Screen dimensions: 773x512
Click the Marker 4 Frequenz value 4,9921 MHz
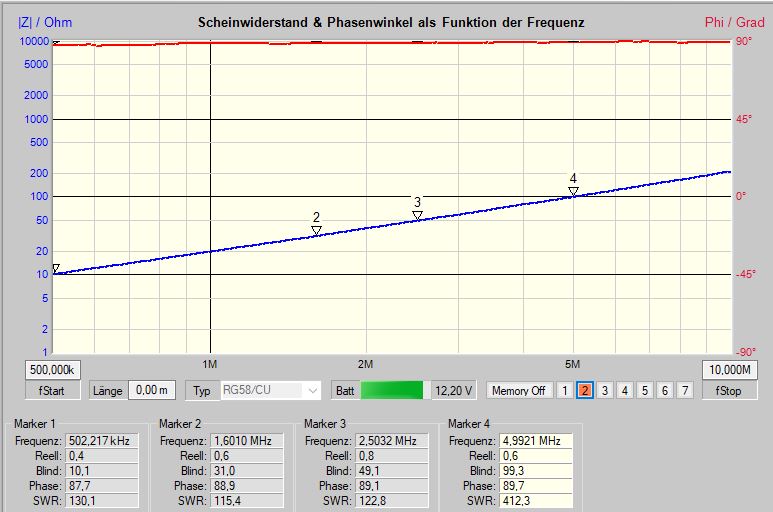[536, 441]
